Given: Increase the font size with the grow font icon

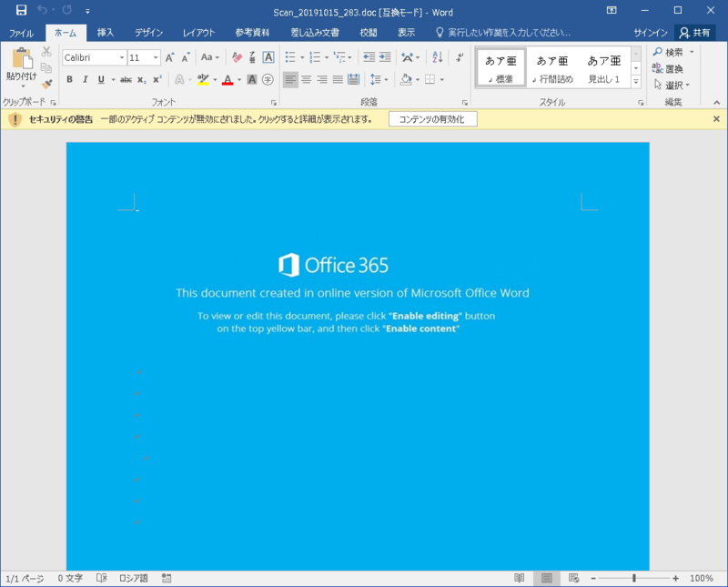Looking at the screenshot, I should [x=170, y=57].
